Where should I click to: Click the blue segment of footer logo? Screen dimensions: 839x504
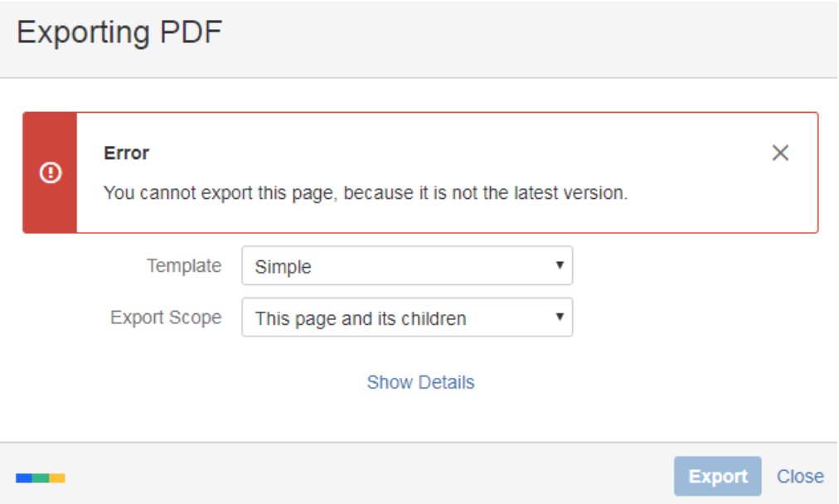tap(24, 477)
